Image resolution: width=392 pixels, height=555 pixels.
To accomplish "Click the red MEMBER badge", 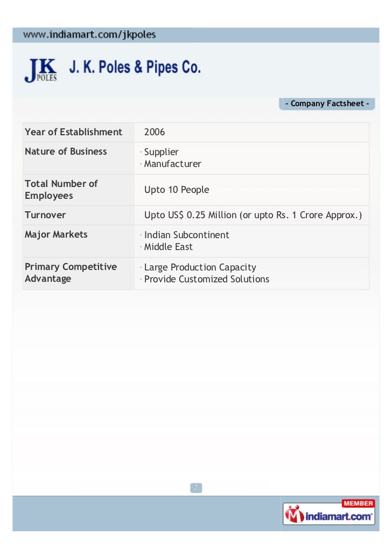I will [x=358, y=503].
